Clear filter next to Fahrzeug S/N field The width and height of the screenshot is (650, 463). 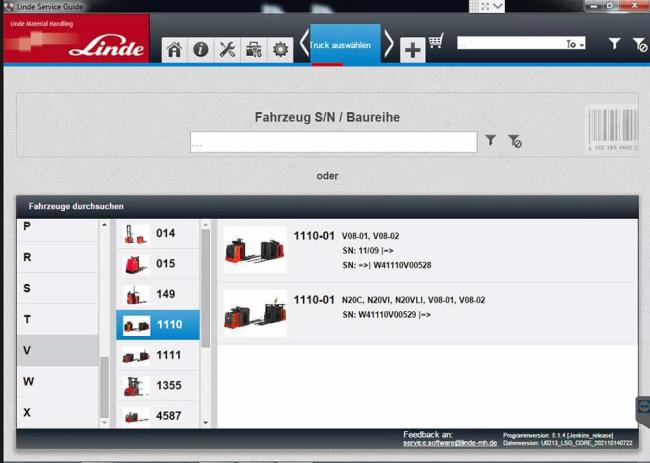pos(514,141)
